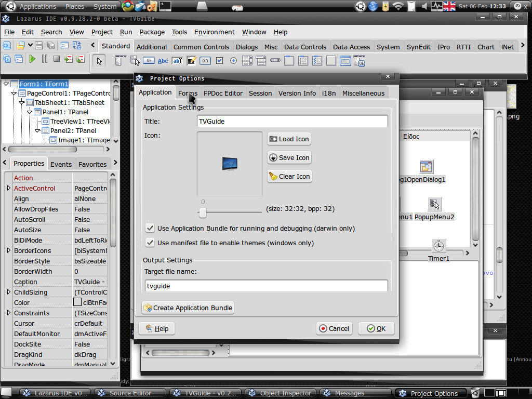This screenshot has width=532, height=399.
Task: Expand the BorderIcons property
Action: click(x=8, y=250)
